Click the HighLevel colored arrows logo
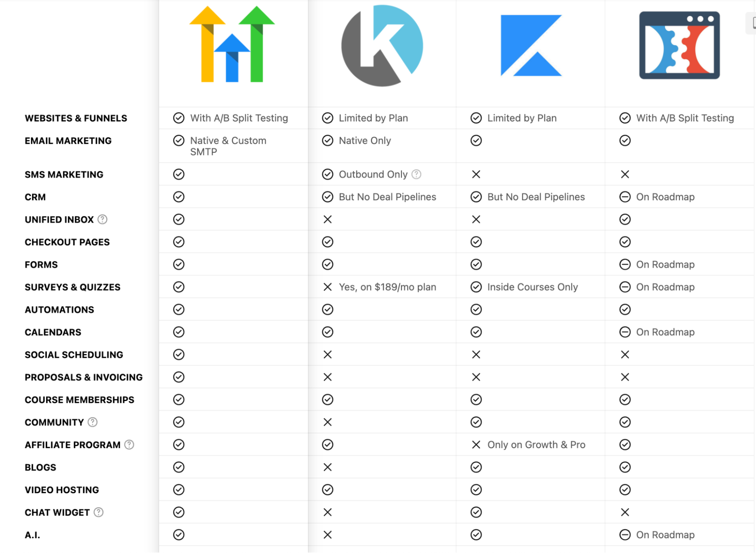The width and height of the screenshot is (756, 553). click(232, 44)
